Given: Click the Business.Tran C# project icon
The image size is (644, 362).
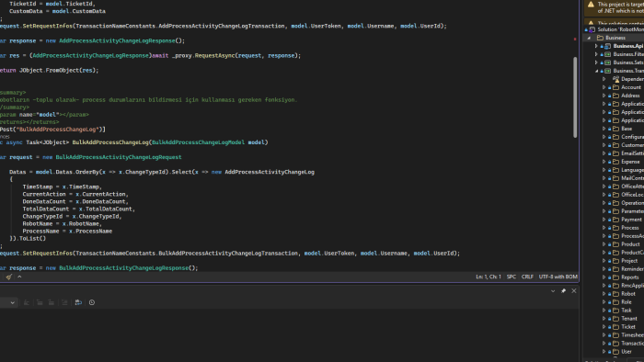Looking at the screenshot, I should (x=607, y=71).
